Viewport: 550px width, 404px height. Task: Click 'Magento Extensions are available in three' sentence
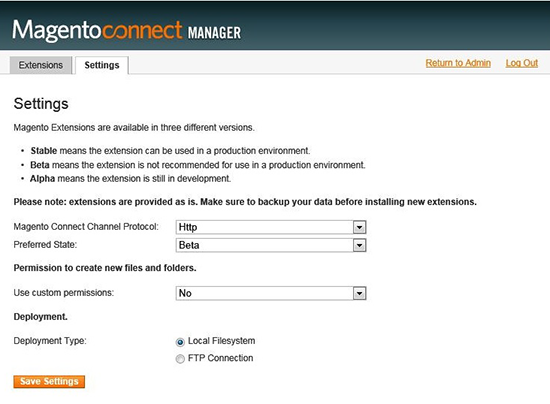click(x=134, y=128)
